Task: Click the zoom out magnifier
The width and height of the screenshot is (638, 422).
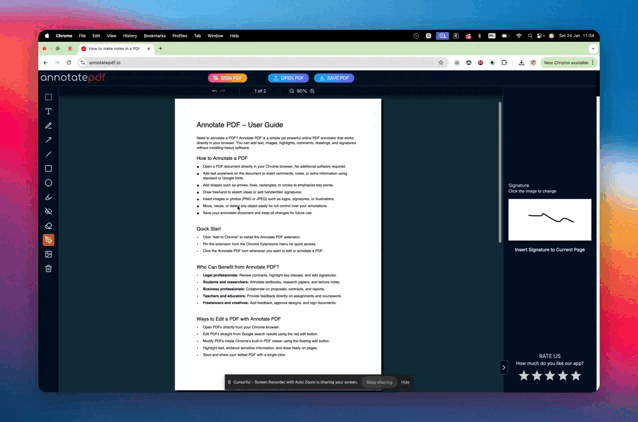Action: (291, 91)
